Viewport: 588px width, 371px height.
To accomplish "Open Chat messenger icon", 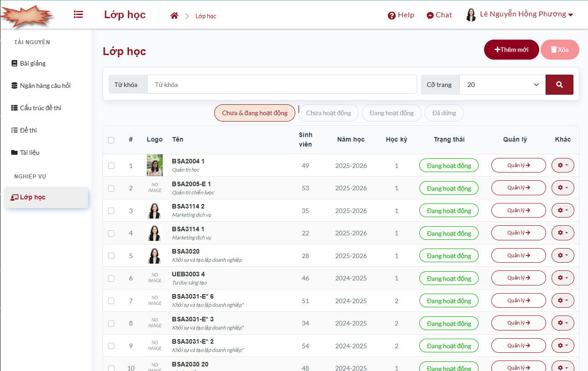I will (430, 15).
